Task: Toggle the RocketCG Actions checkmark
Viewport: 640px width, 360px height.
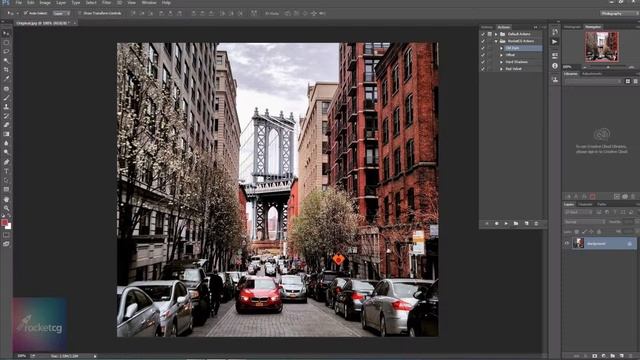Action: click(x=483, y=41)
